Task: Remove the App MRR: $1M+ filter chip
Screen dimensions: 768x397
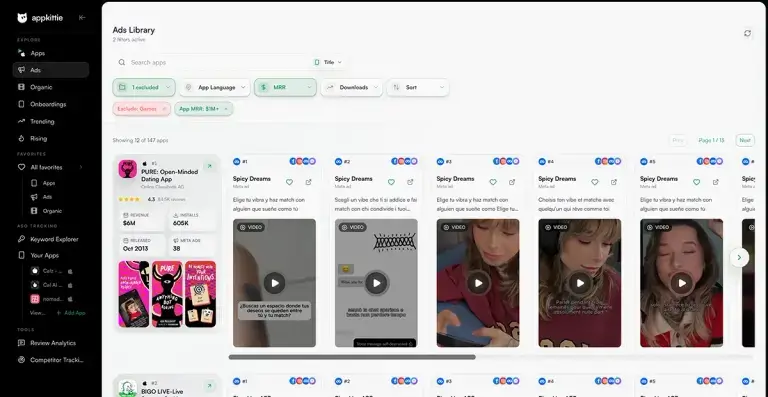Action: pos(226,109)
